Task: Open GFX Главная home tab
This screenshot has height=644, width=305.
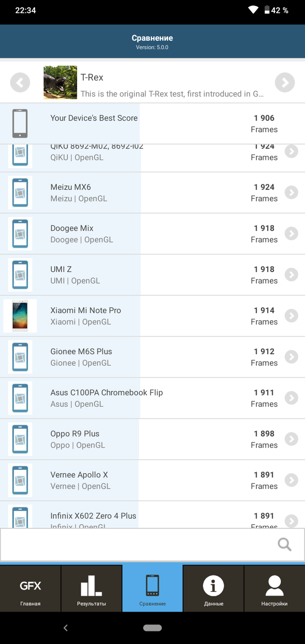Action: pyautogui.click(x=30, y=589)
